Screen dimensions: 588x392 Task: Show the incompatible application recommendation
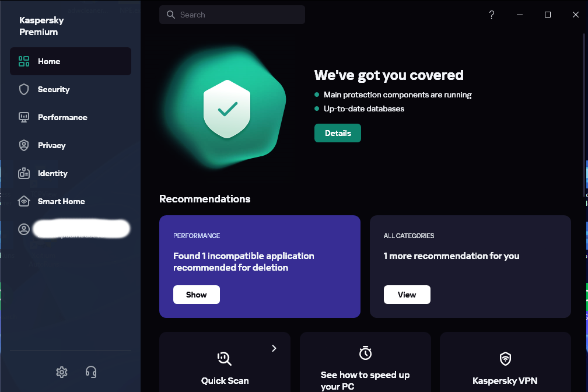(197, 295)
